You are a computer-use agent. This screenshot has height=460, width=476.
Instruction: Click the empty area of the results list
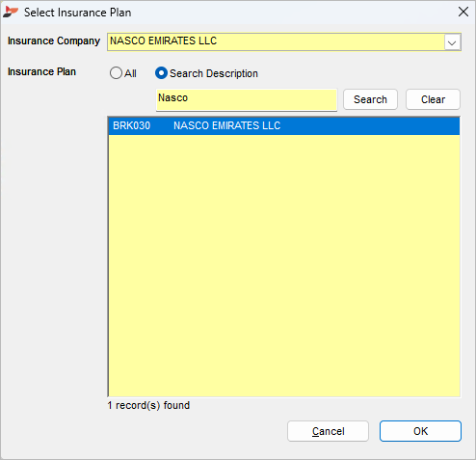click(284, 265)
